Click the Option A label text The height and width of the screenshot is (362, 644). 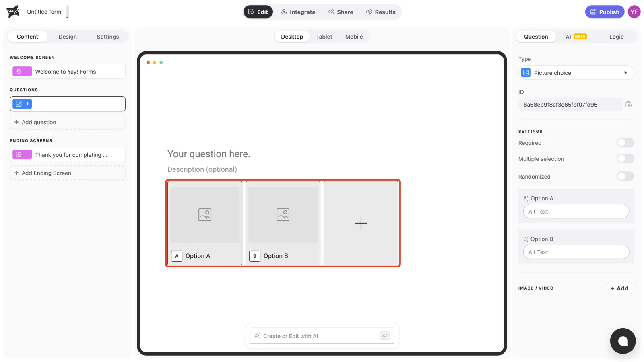point(198,256)
